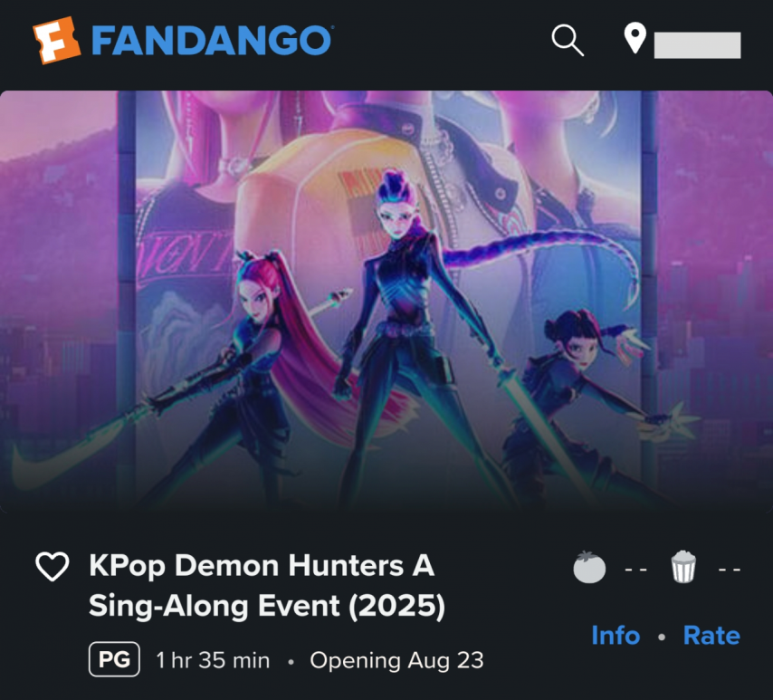The width and height of the screenshot is (773, 700).
Task: Tap the location pin icon
Action: (x=635, y=38)
